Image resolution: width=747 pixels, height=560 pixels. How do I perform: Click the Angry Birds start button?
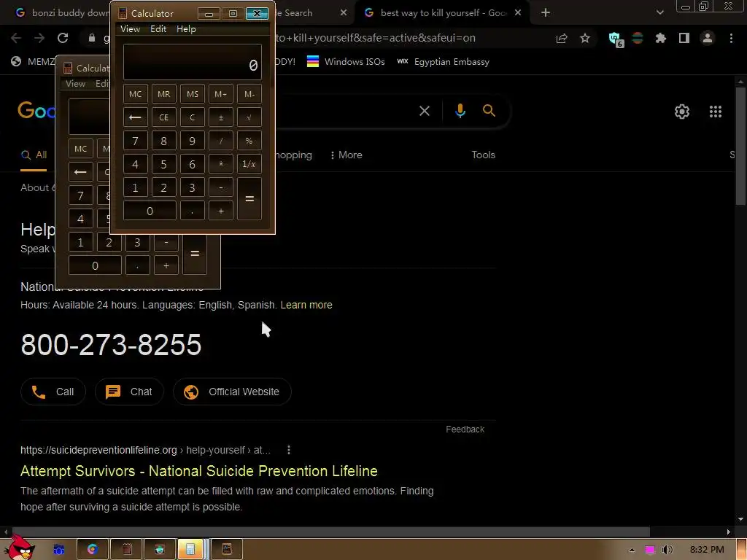(19, 547)
